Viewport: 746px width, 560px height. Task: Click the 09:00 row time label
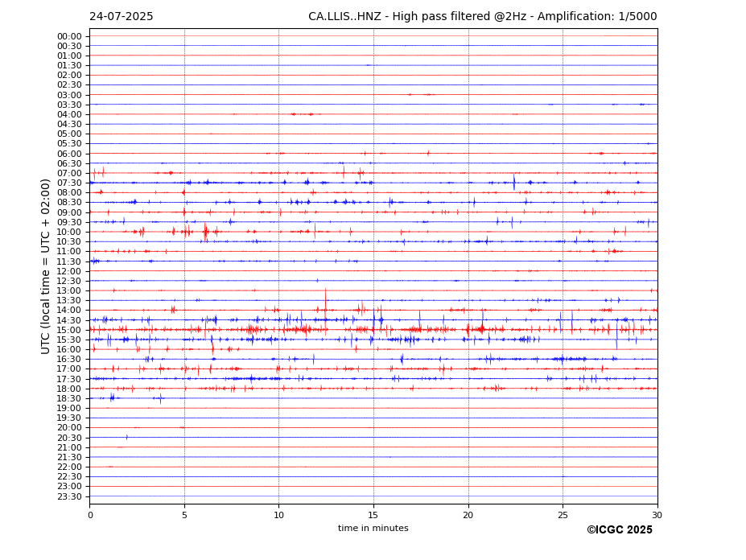point(69,212)
